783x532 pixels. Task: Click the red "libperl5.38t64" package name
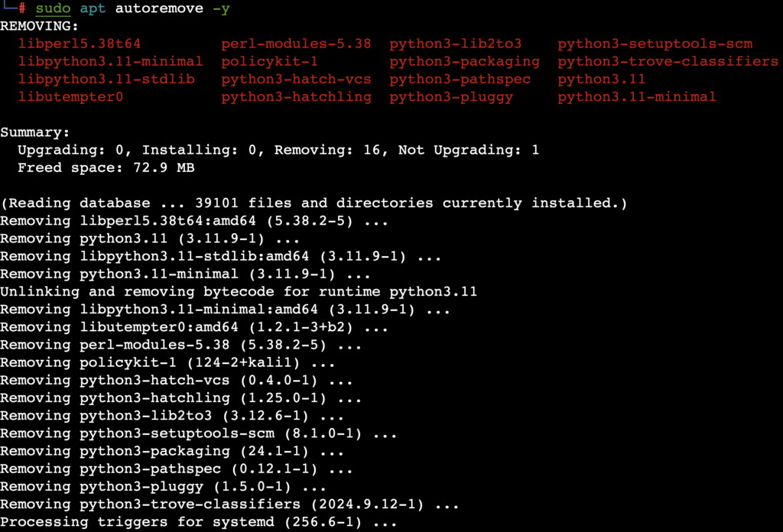click(80, 44)
